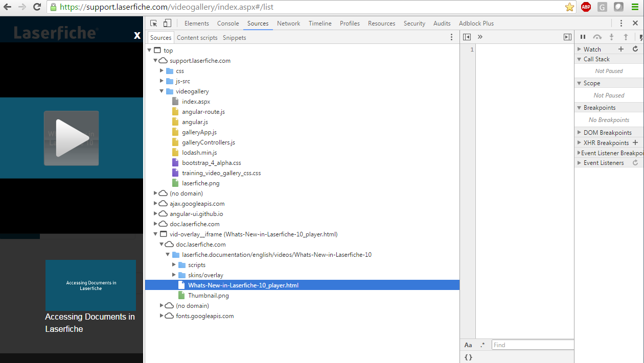
Task: Switch to the Console tab
Action: point(228,23)
